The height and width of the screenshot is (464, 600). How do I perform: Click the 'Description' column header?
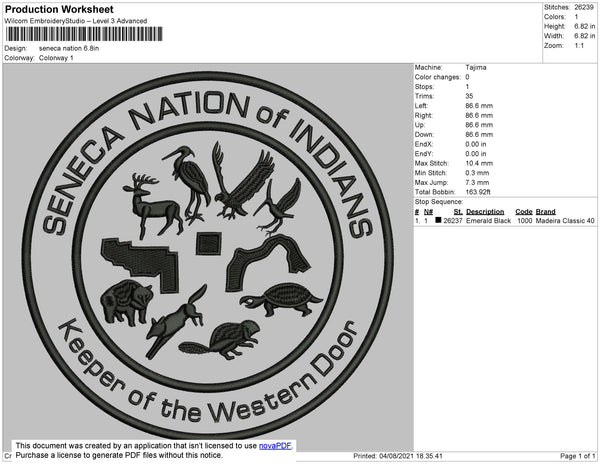(x=485, y=212)
